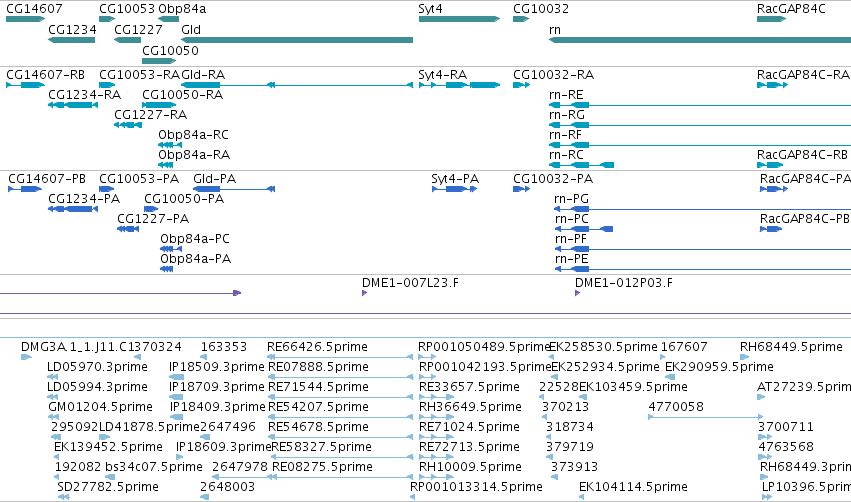Image resolution: width=851 pixels, height=502 pixels.
Task: Select the CG1234 gene label
Action: [x=72, y=30]
